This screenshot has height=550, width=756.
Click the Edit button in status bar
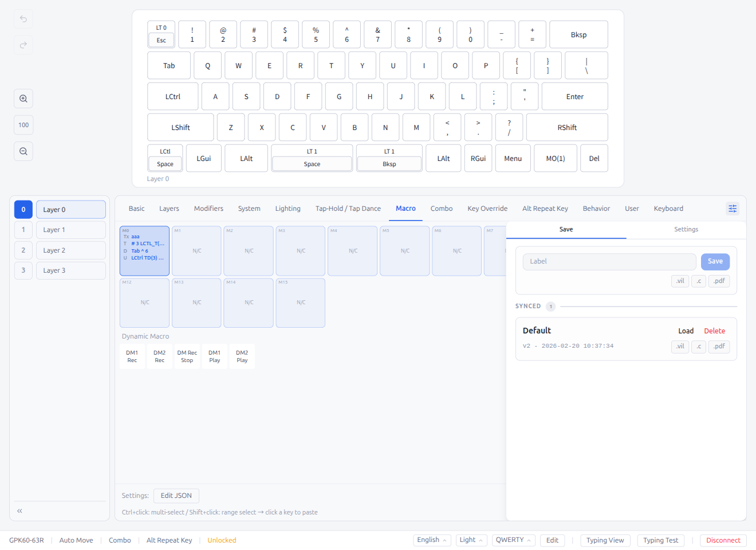click(553, 540)
